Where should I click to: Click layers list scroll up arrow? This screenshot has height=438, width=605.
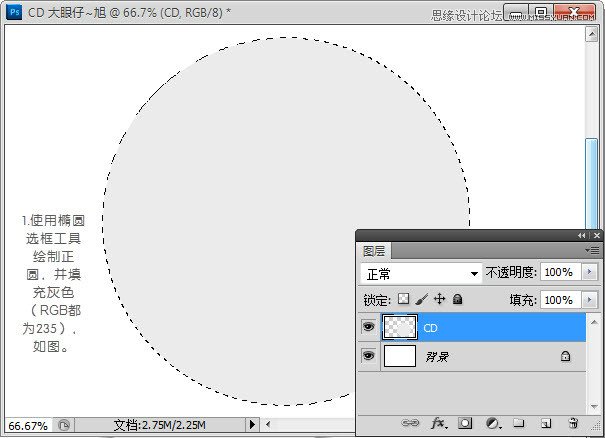click(x=594, y=322)
